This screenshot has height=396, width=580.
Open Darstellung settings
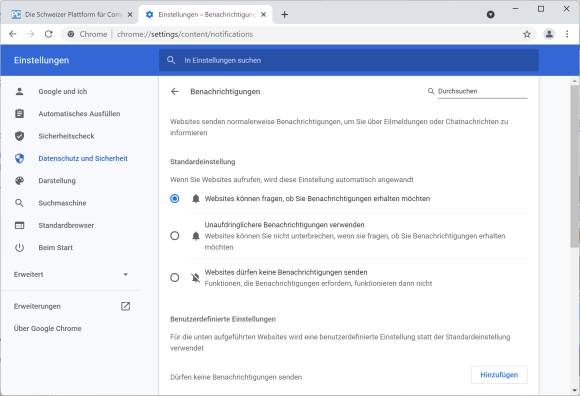coord(57,180)
